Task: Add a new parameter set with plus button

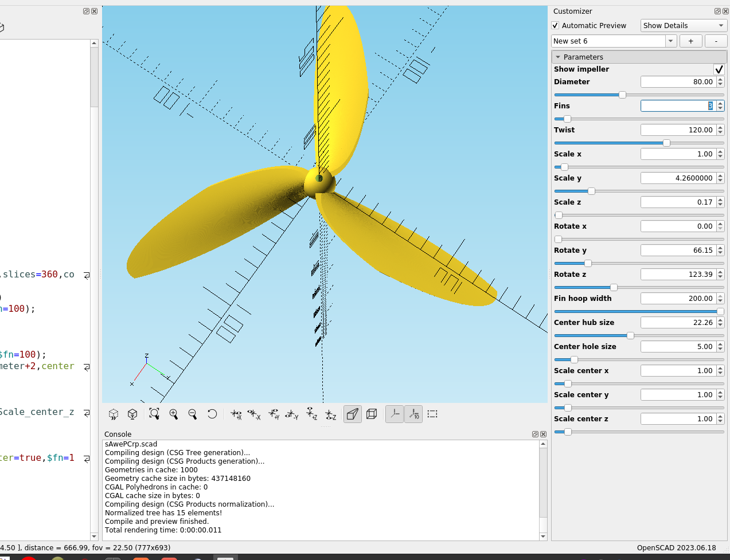Action: pyautogui.click(x=690, y=41)
